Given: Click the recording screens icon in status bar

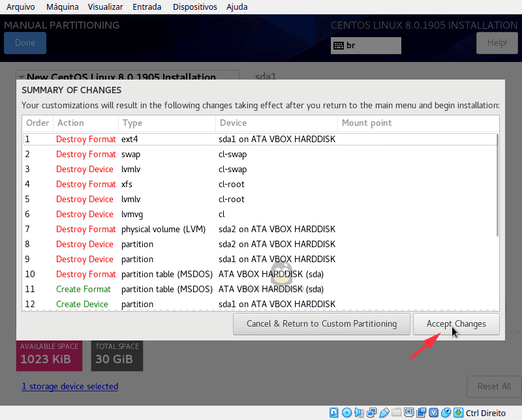Looking at the screenshot, I should coord(421,413).
